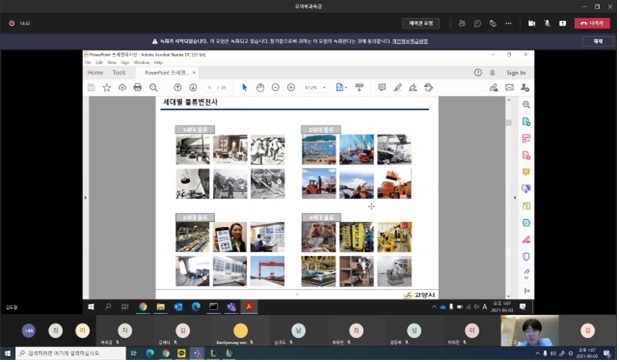Image resolution: width=619 pixels, height=362 pixels.
Task: Click the presenter video thumbnail
Action: pyautogui.click(x=530, y=331)
